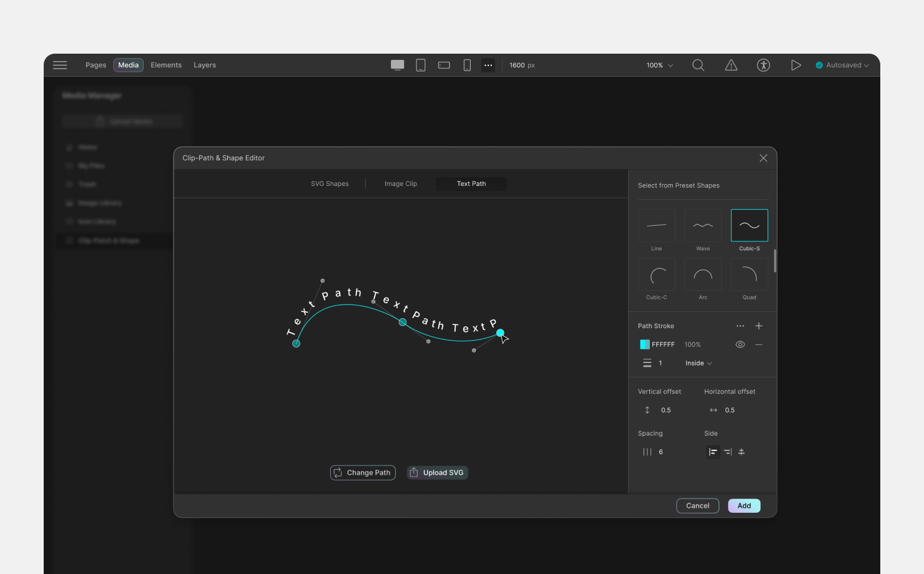Image resolution: width=924 pixels, height=574 pixels.
Task: Switch to desktop viewport icon
Action: pos(398,65)
